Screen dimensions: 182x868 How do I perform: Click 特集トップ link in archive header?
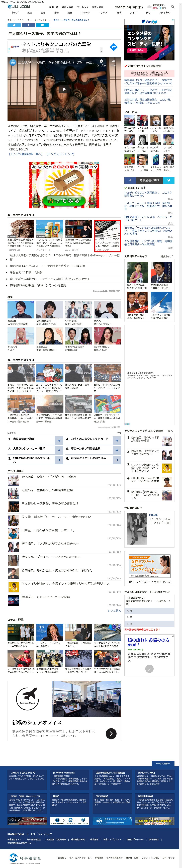tap(166, 256)
